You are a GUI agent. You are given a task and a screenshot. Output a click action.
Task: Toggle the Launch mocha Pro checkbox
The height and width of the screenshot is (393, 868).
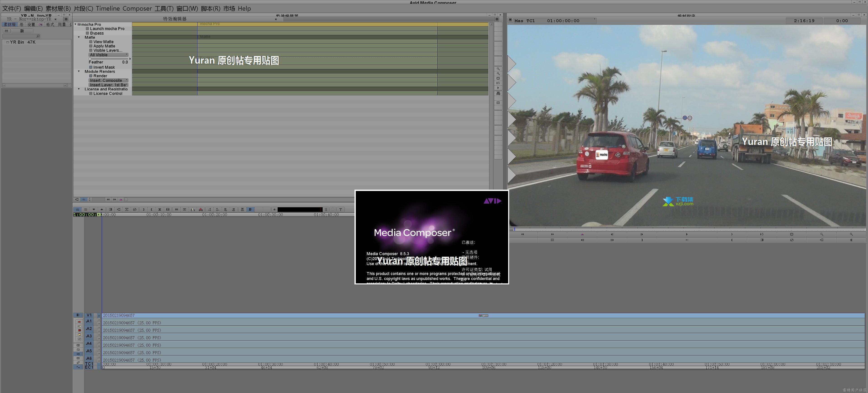(88, 29)
